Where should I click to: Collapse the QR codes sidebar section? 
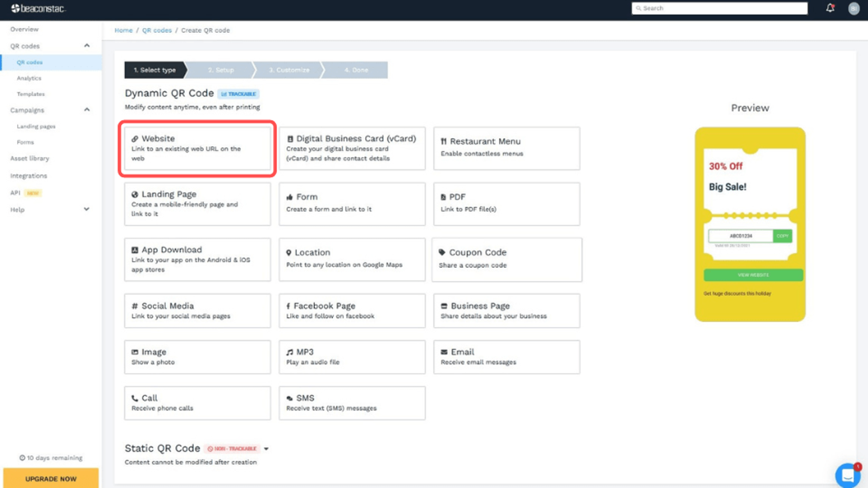[87, 45]
